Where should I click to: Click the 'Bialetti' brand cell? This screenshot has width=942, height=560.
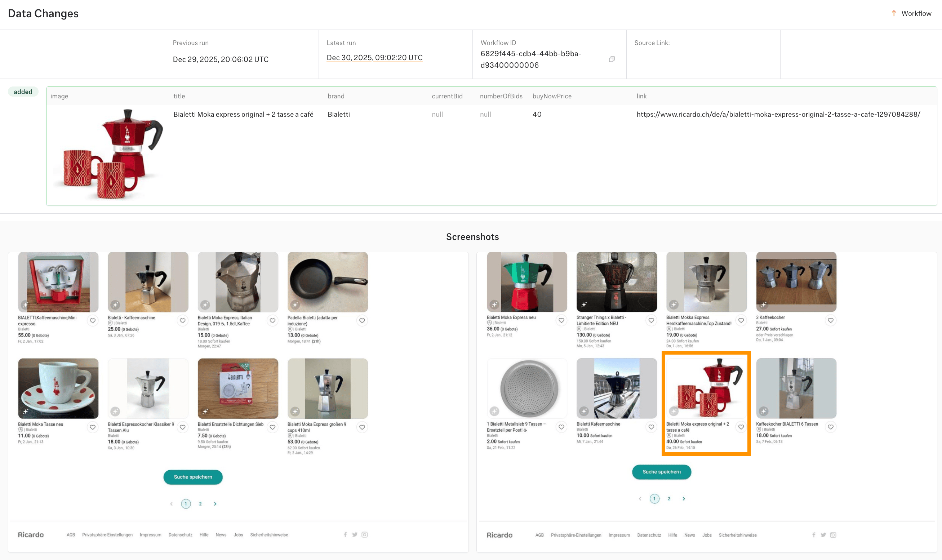point(338,114)
